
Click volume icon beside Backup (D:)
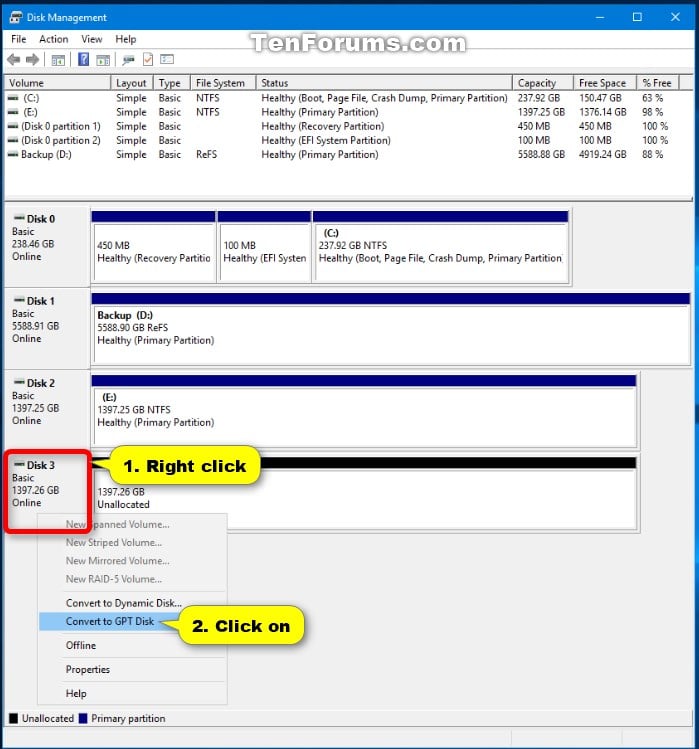13,155
